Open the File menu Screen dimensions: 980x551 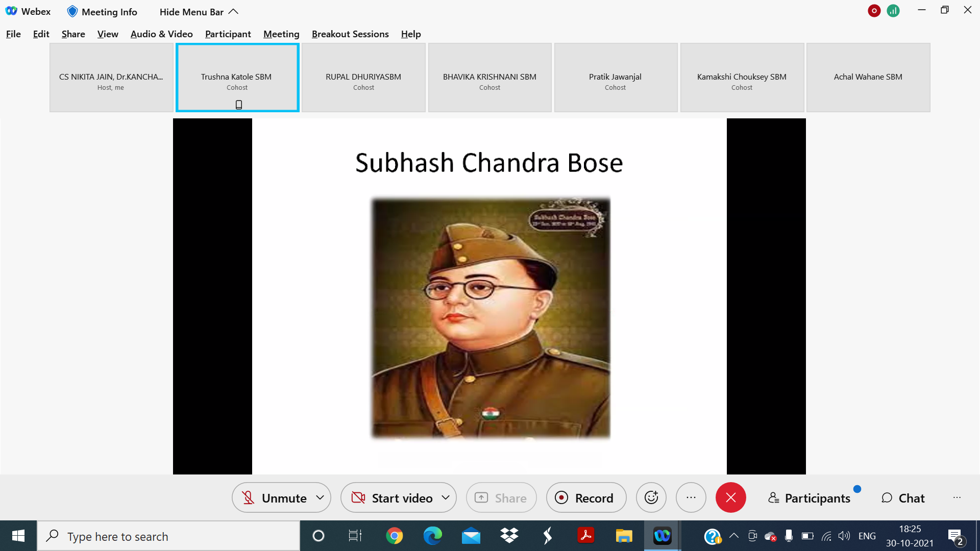13,34
